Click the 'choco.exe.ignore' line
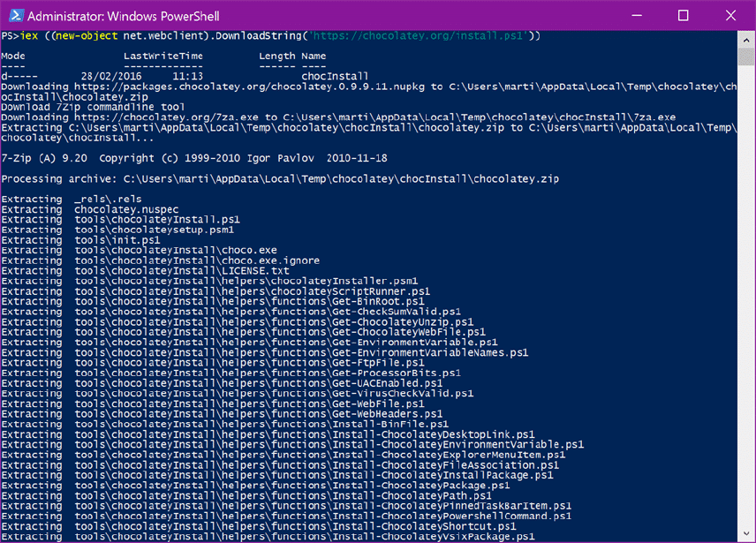Viewport: 756px width, 543px height. 160,260
